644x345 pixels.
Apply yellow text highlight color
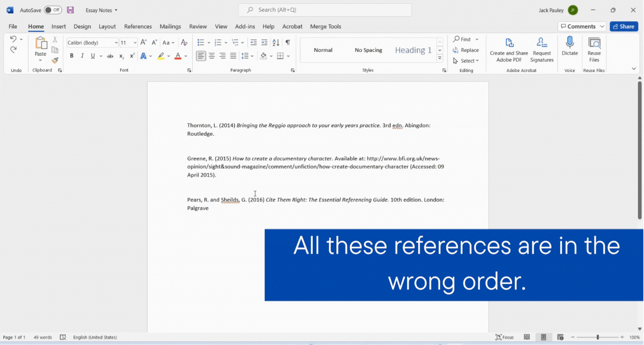(x=161, y=56)
